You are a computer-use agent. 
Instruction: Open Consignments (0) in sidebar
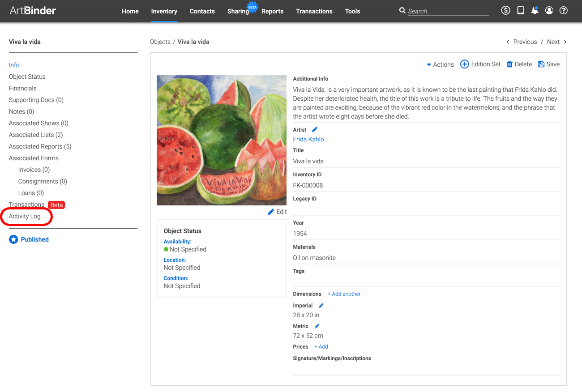click(43, 181)
